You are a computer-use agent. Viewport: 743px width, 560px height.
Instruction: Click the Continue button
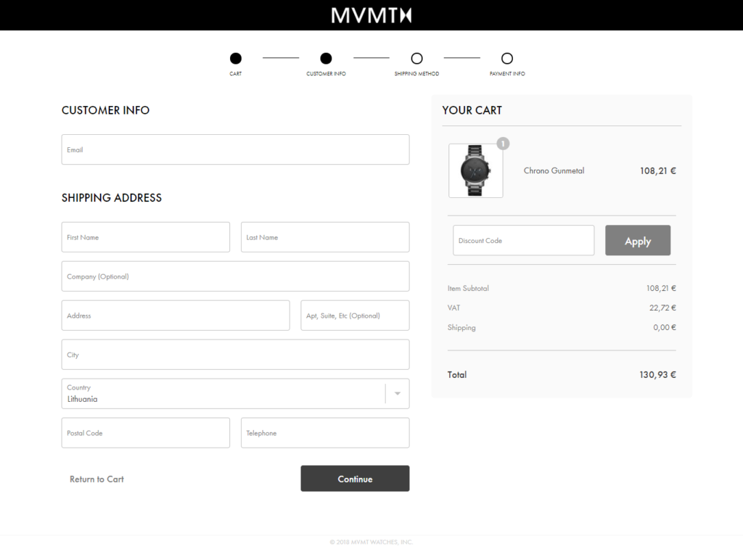pos(355,478)
